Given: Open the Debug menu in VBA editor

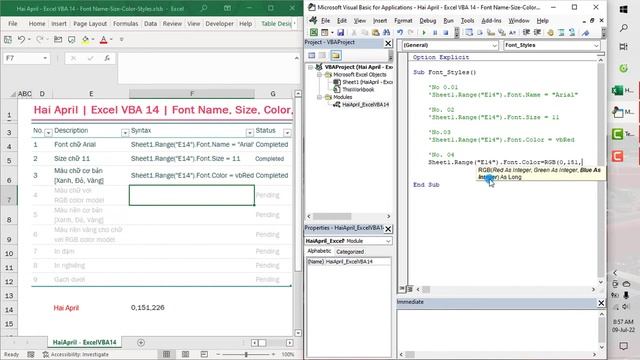Looking at the screenshot, I should pyautogui.click(x=427, y=20).
